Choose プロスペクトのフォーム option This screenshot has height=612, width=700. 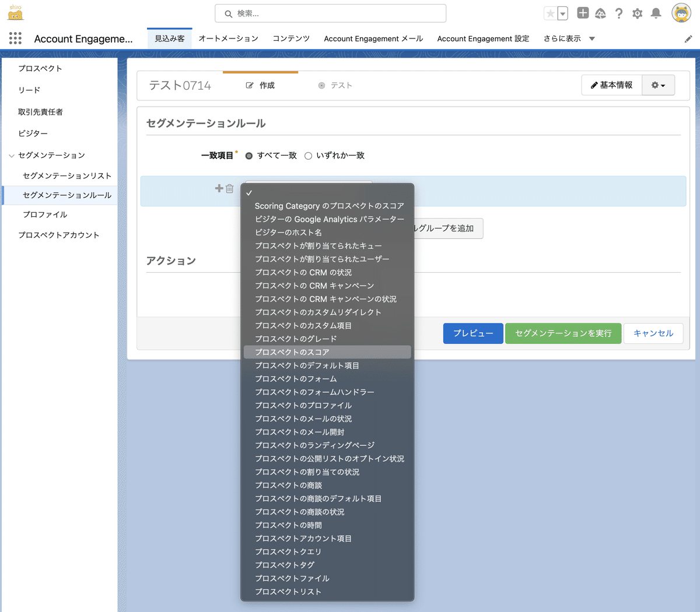coord(327,379)
